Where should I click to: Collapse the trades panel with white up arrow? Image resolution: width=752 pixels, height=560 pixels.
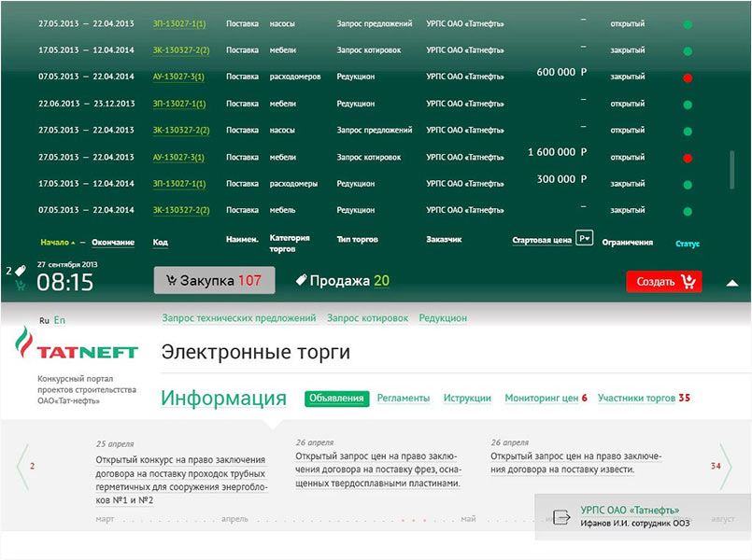731,282
